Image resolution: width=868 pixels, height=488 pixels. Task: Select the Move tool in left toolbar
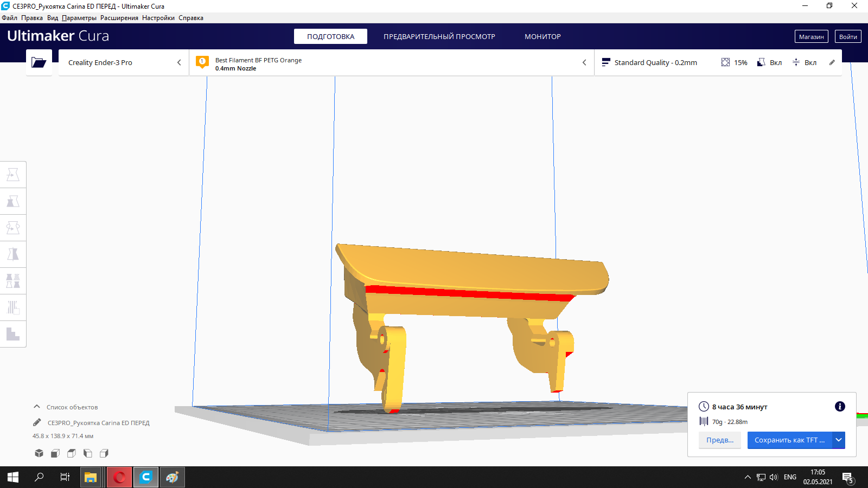(x=13, y=175)
